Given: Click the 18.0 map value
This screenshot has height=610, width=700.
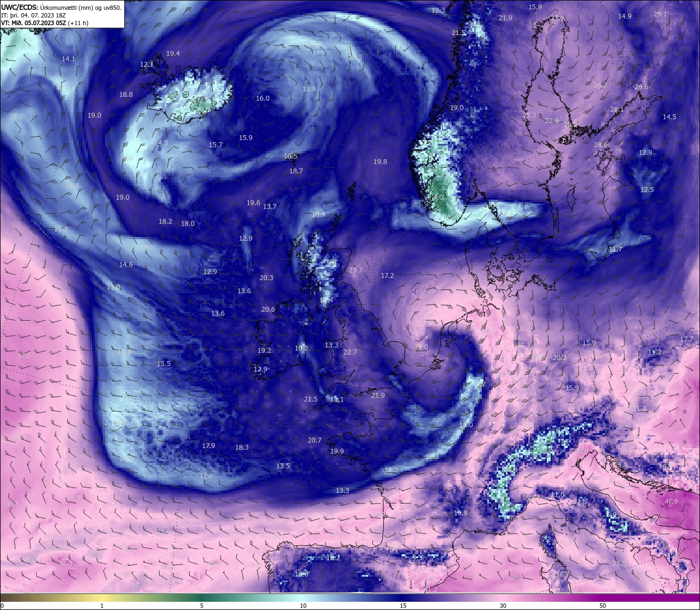Looking at the screenshot, I should click(x=188, y=223).
